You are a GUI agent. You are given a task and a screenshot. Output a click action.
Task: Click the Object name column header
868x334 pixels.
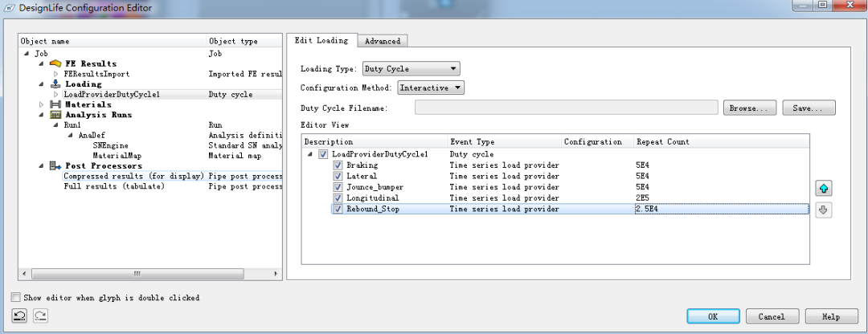click(113, 41)
